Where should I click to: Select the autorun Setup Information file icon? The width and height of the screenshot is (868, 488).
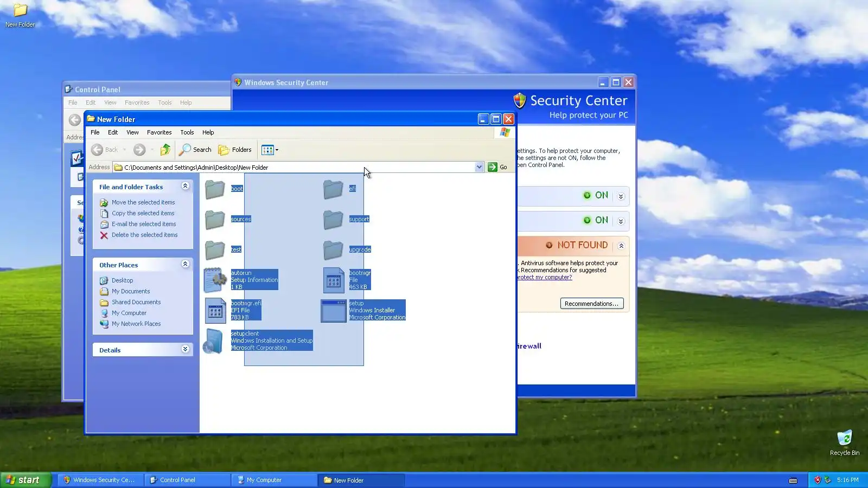coord(215,280)
